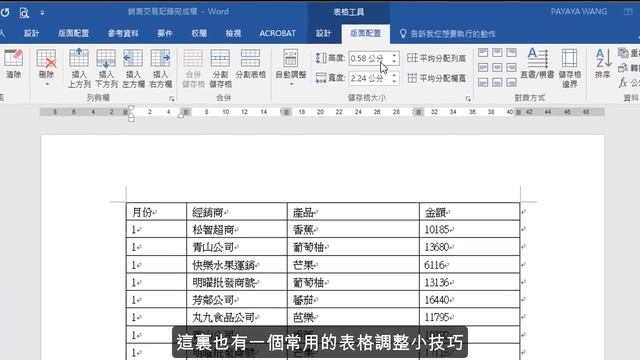The height and width of the screenshot is (360, 640).
Task: Insert a row above with 插入上方列
Action: pos(79,68)
